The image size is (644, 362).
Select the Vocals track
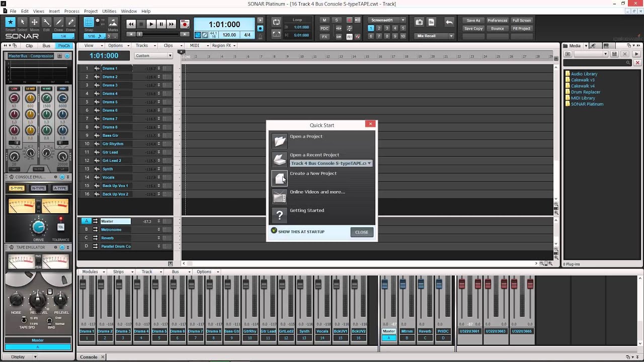point(116,177)
